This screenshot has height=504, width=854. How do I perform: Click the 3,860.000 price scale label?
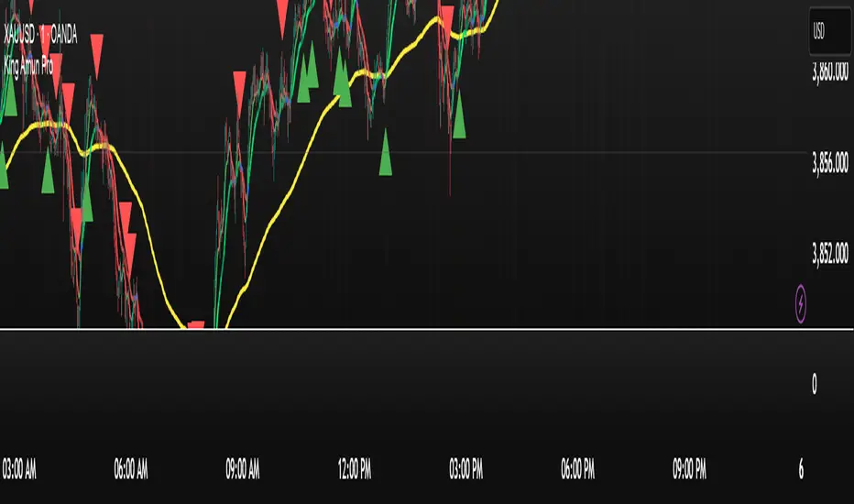(x=830, y=71)
